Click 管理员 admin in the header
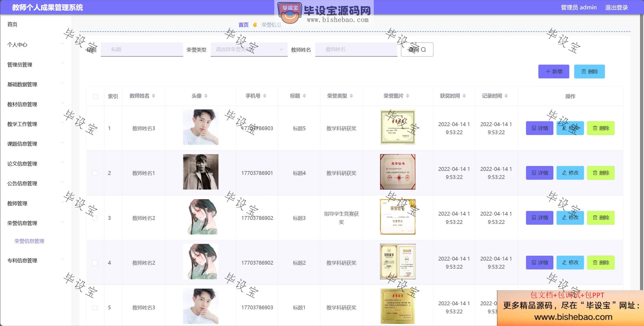Viewport: 644px width, 326px height. [x=579, y=8]
